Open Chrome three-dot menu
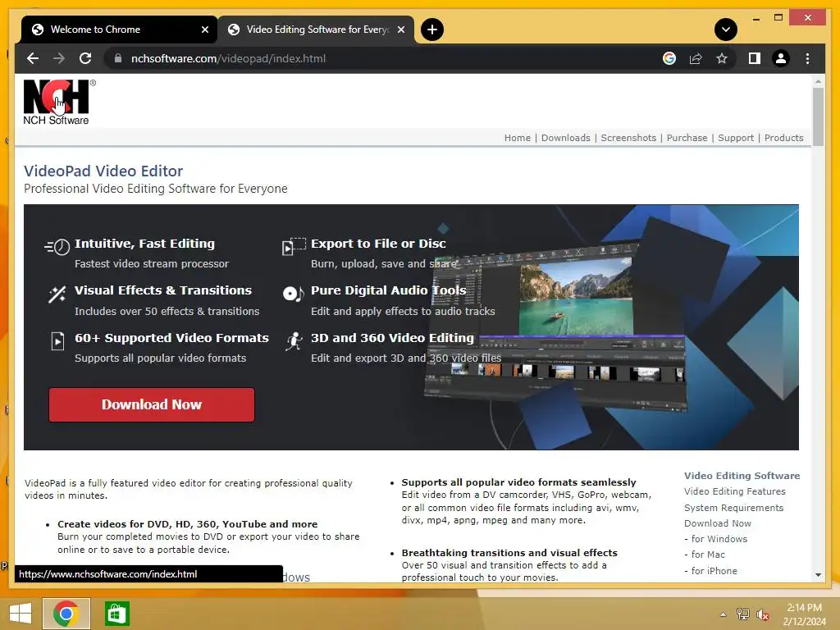 click(x=807, y=58)
